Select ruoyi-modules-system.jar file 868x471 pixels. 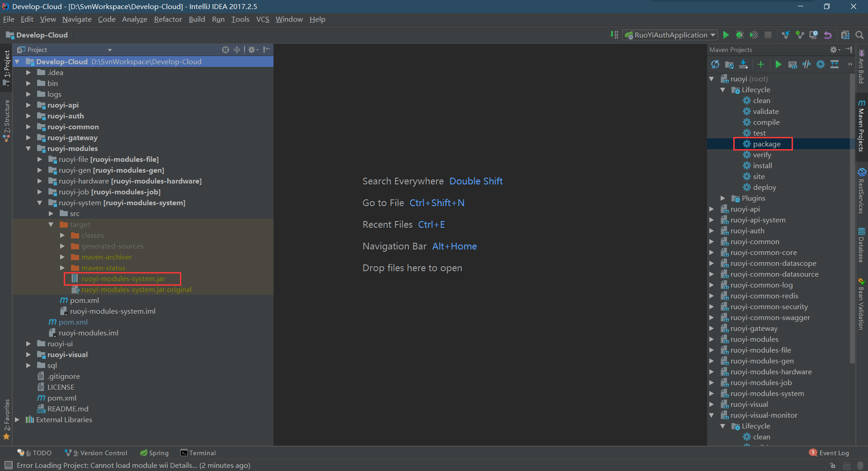click(x=123, y=279)
